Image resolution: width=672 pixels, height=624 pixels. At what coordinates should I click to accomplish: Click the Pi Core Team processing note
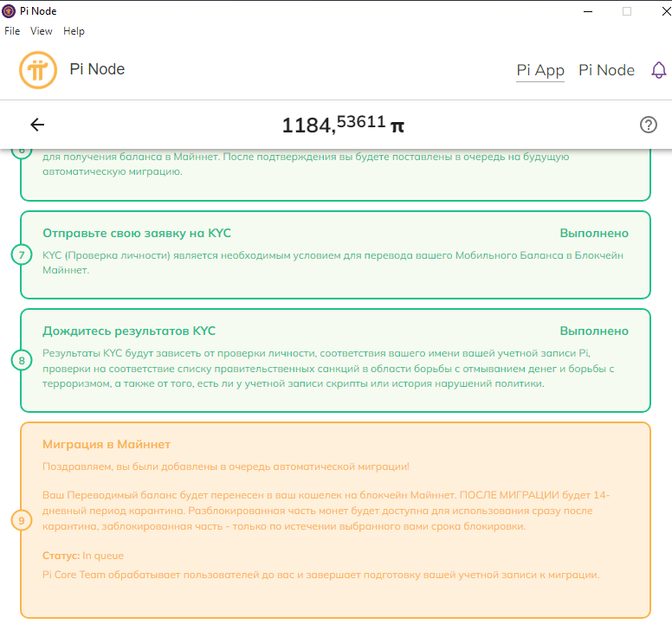coord(321,575)
